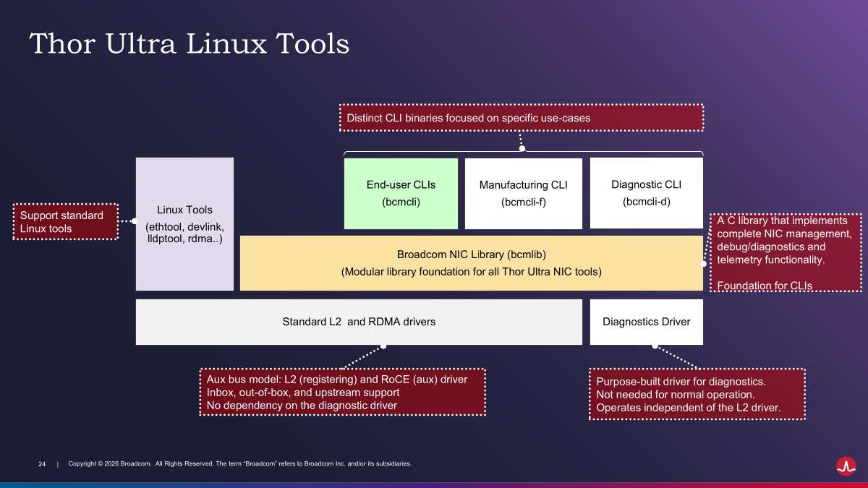Click 'No dependency on the diagnostic driver' line
The height and width of the screenshot is (488, 868).
pyautogui.click(x=302, y=406)
